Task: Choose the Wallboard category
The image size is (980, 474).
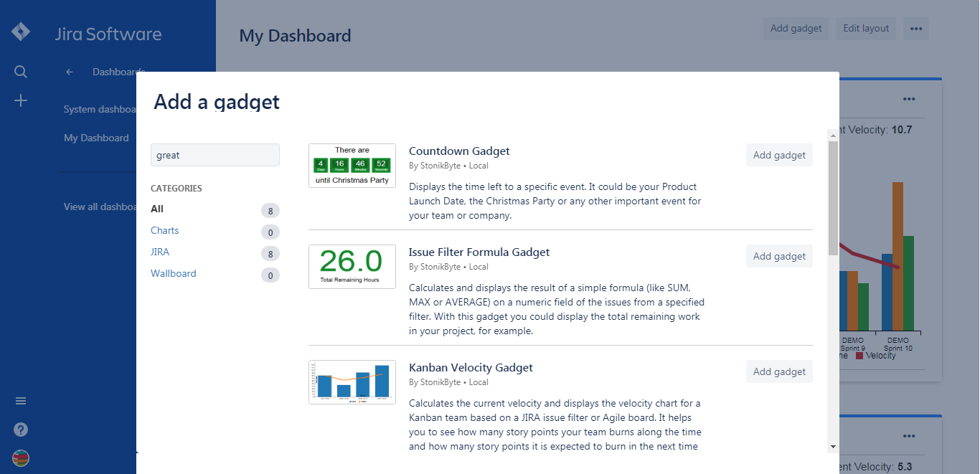Action: [173, 273]
